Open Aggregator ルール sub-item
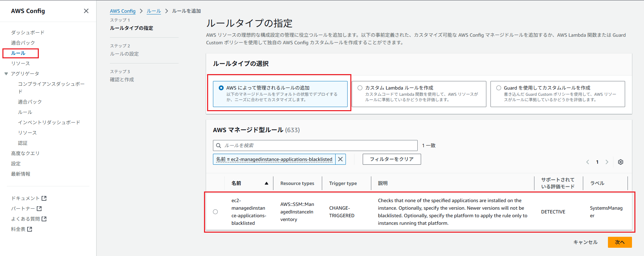Screen dimensions: 644x256 [25, 112]
